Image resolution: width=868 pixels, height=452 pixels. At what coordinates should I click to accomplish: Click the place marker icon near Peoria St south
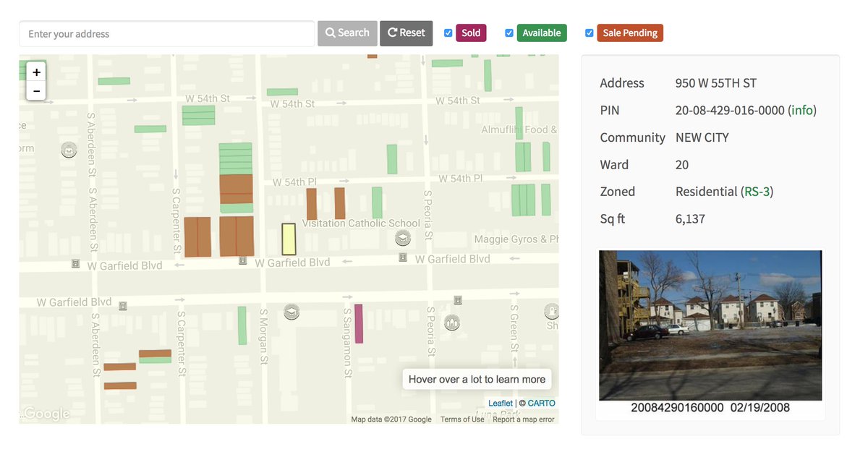(452, 322)
